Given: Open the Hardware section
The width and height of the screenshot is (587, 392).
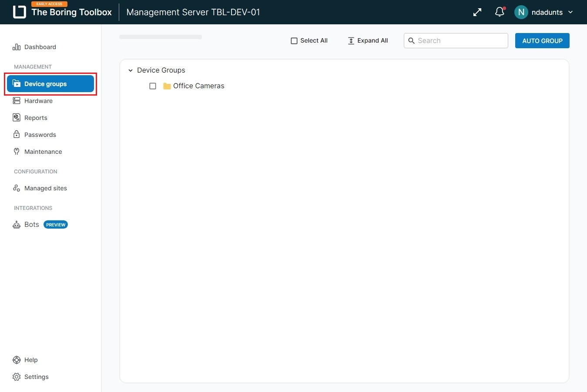Looking at the screenshot, I should 38,101.
